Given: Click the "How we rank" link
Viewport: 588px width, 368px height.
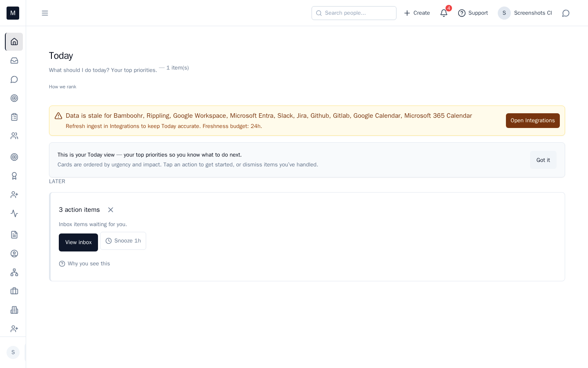Looking at the screenshot, I should click(62, 87).
